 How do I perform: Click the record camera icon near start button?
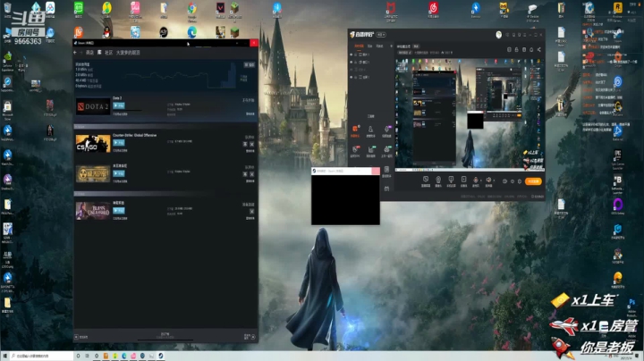coord(505,181)
